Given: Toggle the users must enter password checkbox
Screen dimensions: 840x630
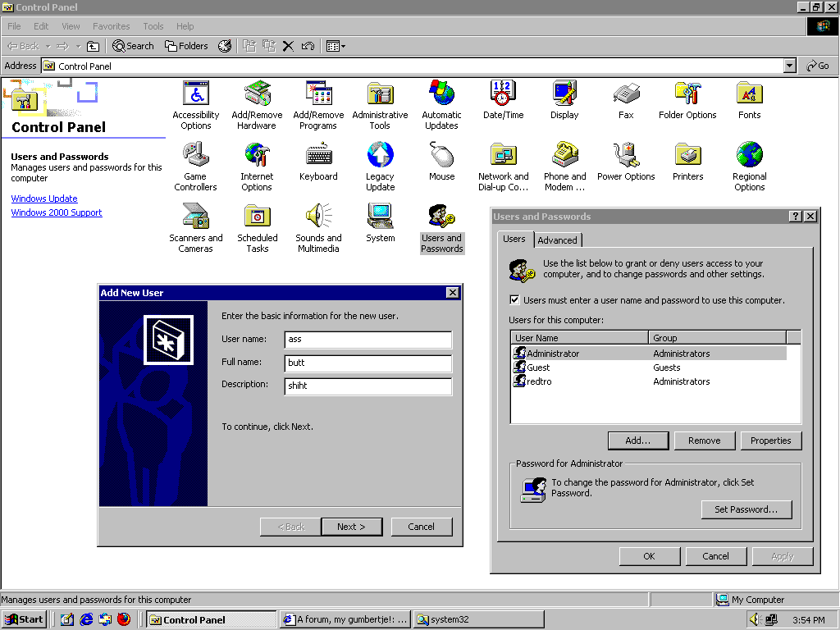Looking at the screenshot, I should point(514,300).
